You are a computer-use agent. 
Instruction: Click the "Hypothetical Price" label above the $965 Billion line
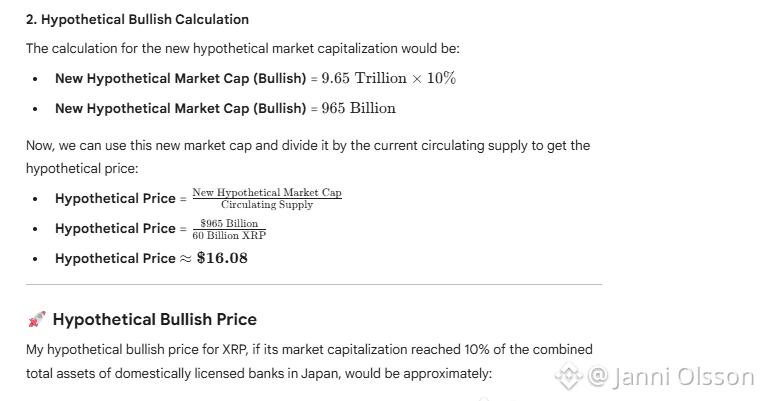(x=115, y=229)
